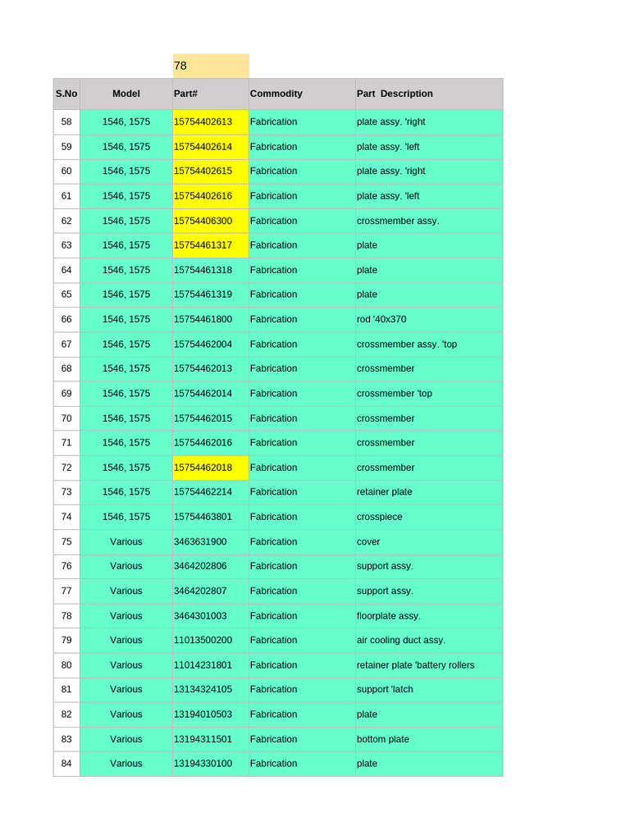Select part number 15754461318
The width and height of the screenshot is (630, 840).
[x=211, y=270]
